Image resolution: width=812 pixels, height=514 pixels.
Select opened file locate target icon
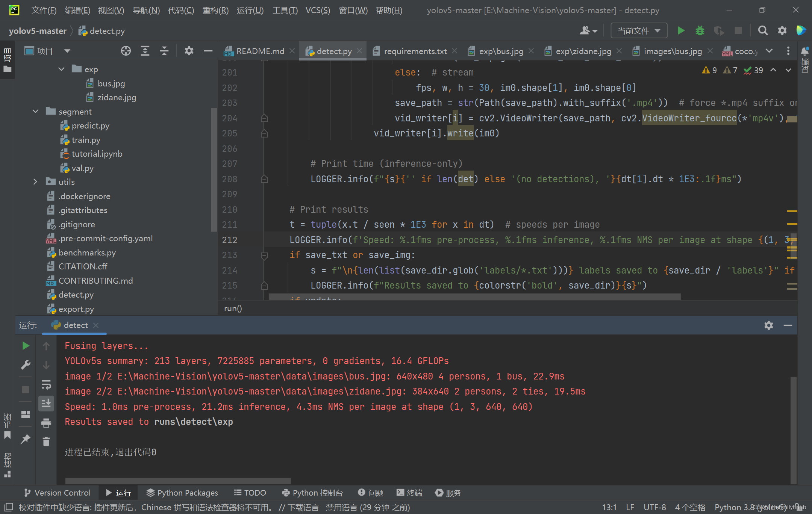tap(126, 51)
